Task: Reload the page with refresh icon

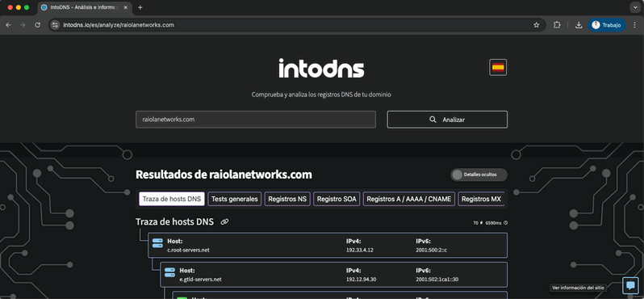Action: [37, 25]
